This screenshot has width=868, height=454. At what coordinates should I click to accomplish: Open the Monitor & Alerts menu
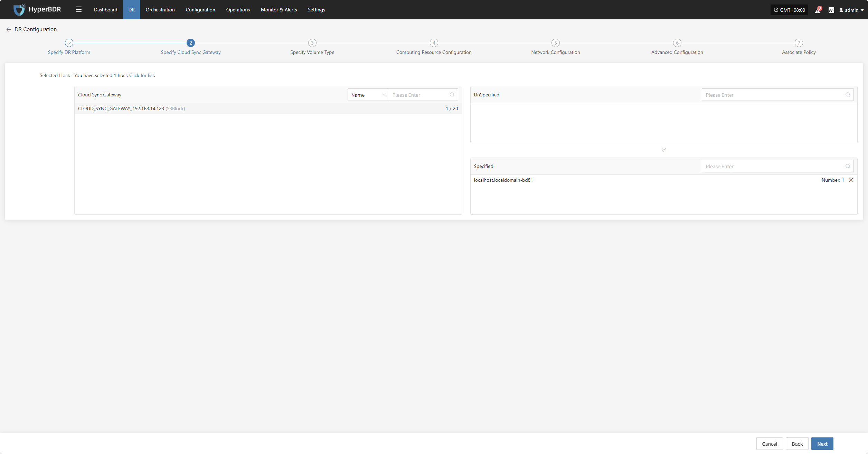tap(279, 10)
